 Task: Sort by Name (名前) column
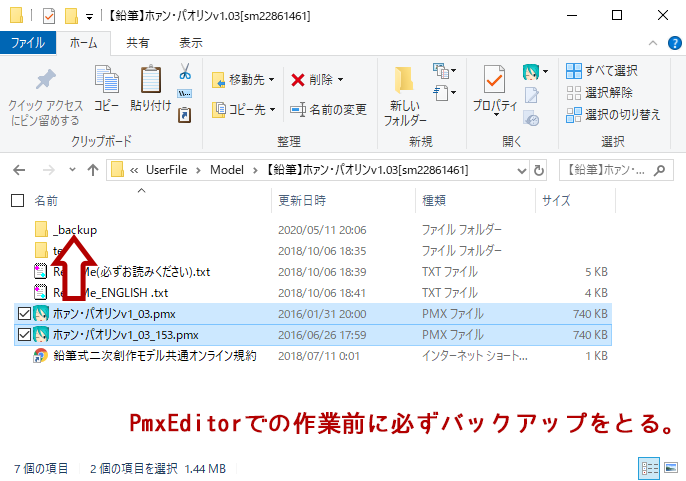pos(46,201)
